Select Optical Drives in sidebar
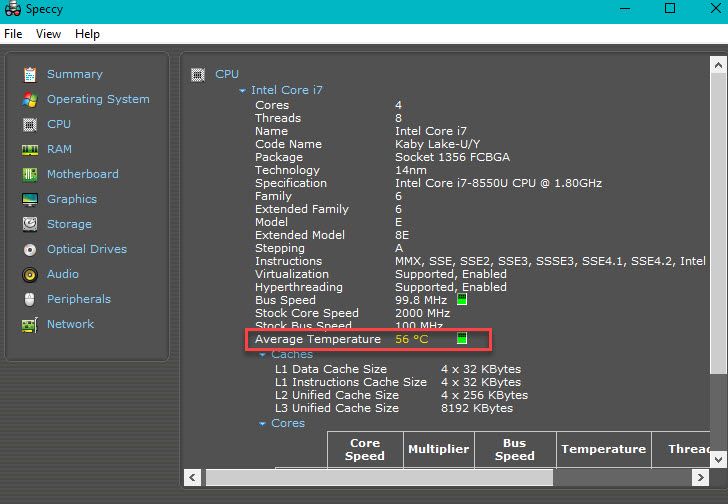 tap(87, 249)
